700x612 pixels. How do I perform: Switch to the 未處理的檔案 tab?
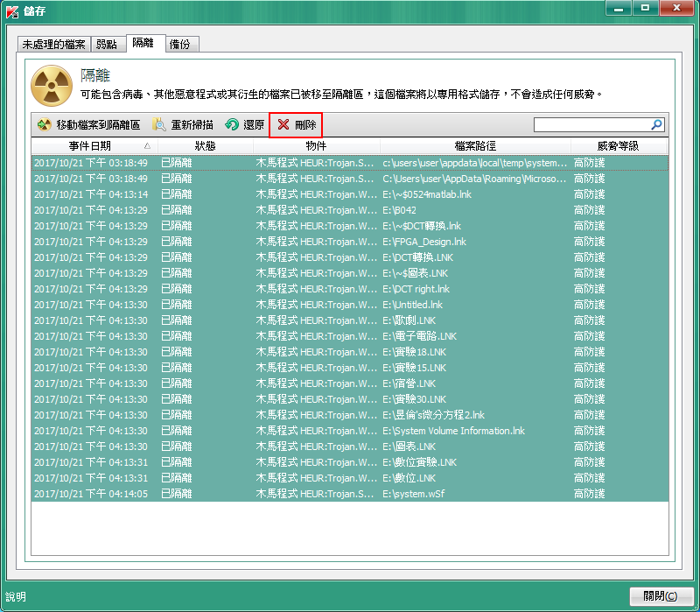coord(54,44)
